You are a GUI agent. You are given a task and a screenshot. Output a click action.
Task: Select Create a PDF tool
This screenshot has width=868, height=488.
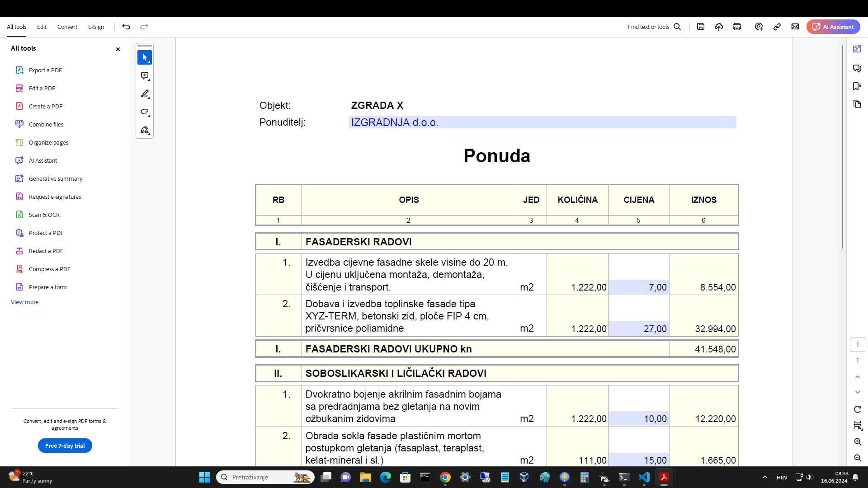tap(45, 106)
